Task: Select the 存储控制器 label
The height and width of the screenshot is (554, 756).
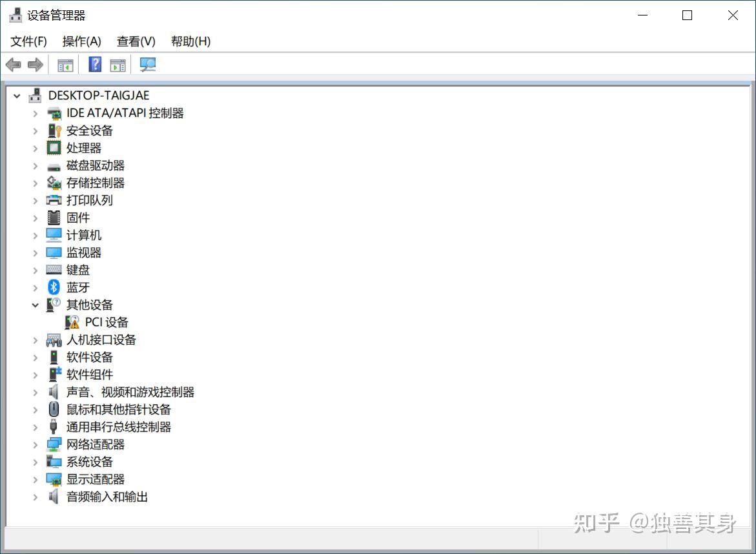Action: [96, 183]
